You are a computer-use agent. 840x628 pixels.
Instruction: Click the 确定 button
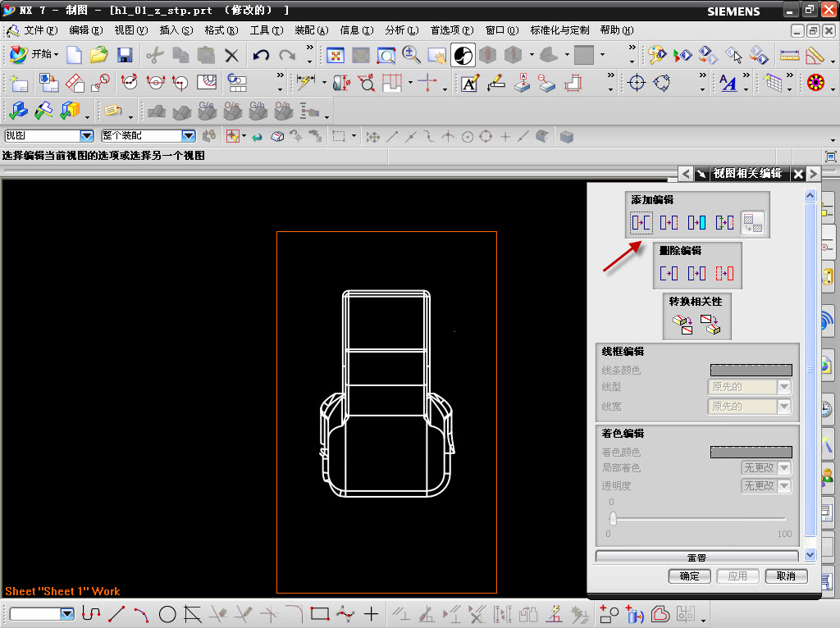point(689,576)
